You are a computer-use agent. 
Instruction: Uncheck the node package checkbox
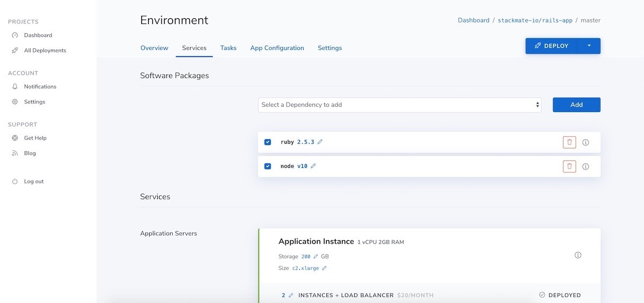[268, 166]
